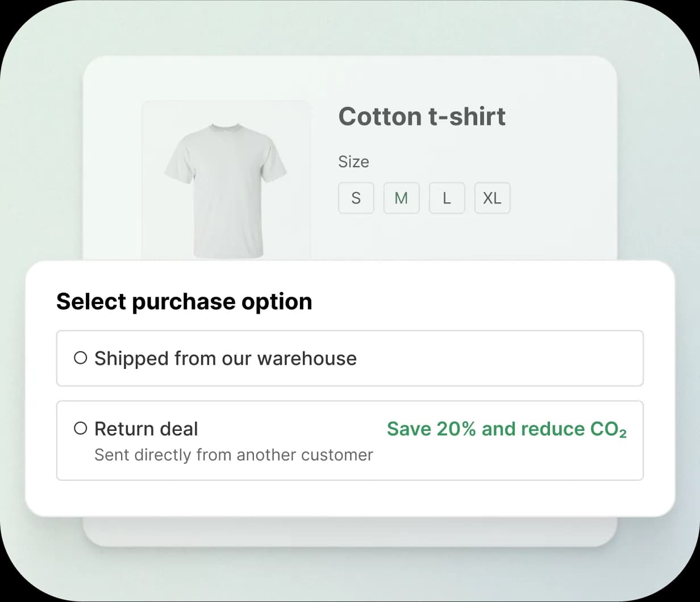Select size M for the t-shirt
The width and height of the screenshot is (700, 602).
click(401, 198)
